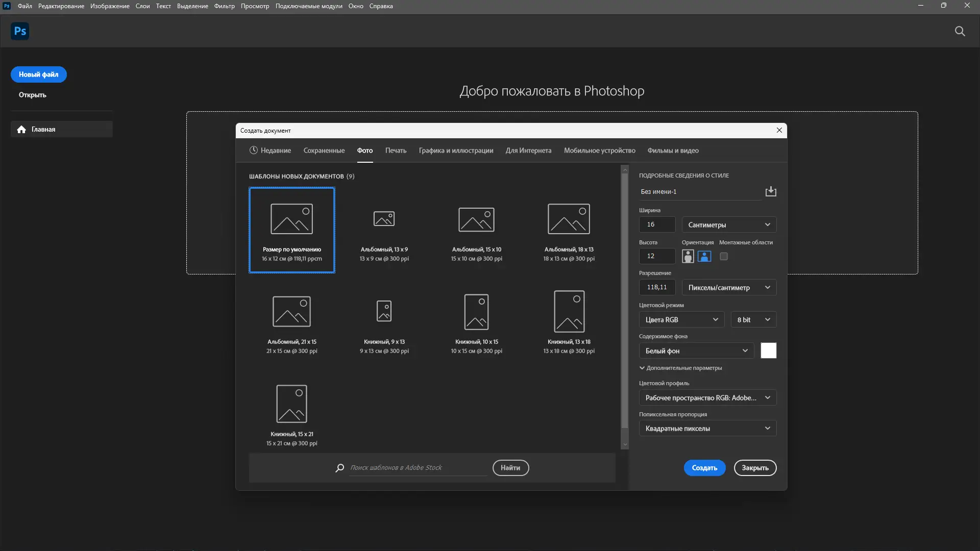Select the Альбомный 13 x 9 preset icon
Image resolution: width=980 pixels, height=551 pixels.
tap(384, 219)
